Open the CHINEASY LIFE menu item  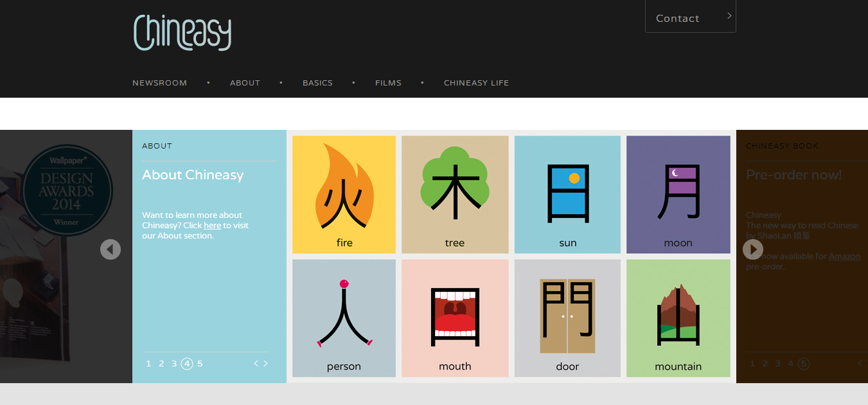coord(476,83)
